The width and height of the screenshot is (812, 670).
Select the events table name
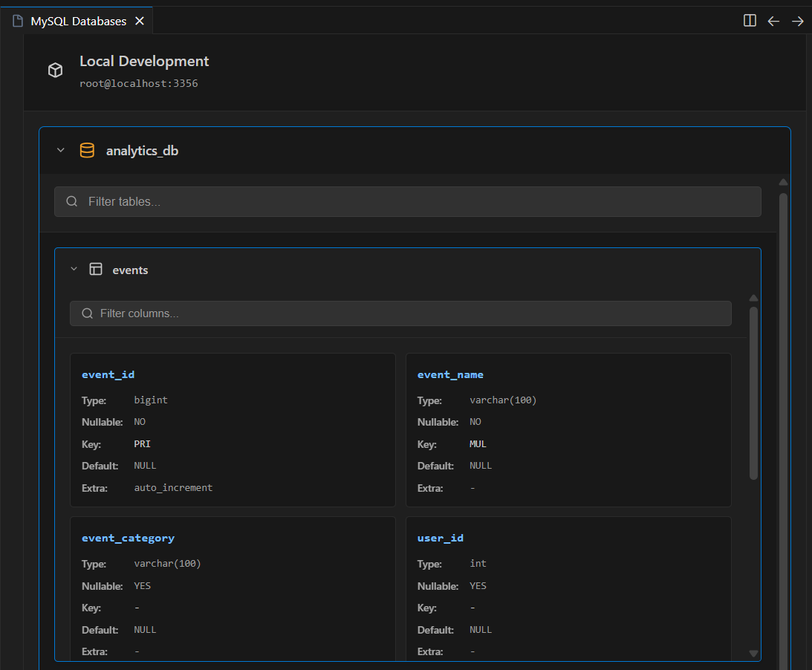tap(130, 270)
